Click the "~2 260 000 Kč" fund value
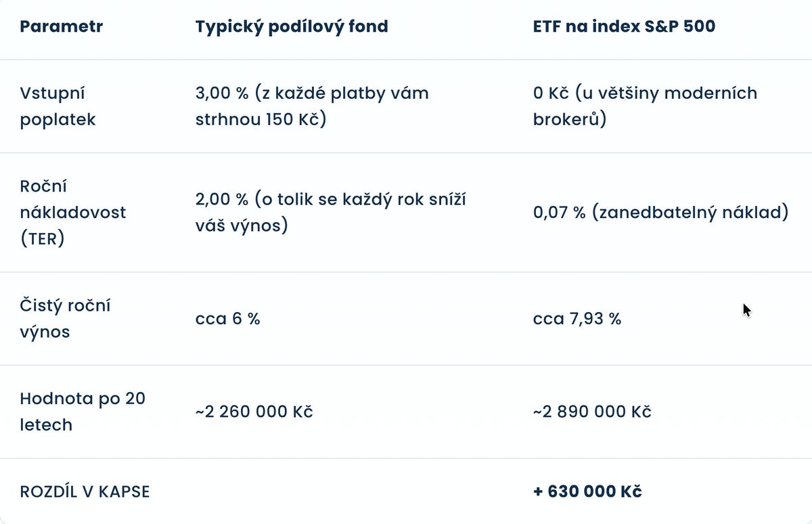Viewport: 812px width, 524px height. (254, 412)
